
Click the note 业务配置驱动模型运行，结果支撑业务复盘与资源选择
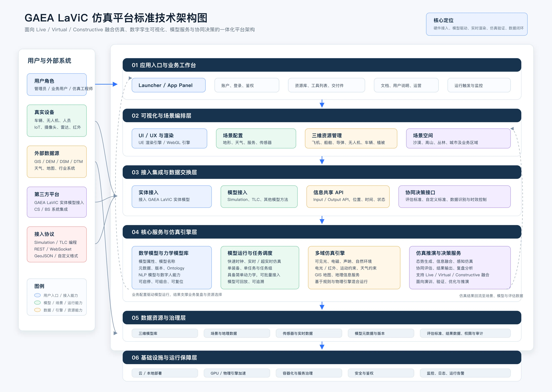click(177, 295)
